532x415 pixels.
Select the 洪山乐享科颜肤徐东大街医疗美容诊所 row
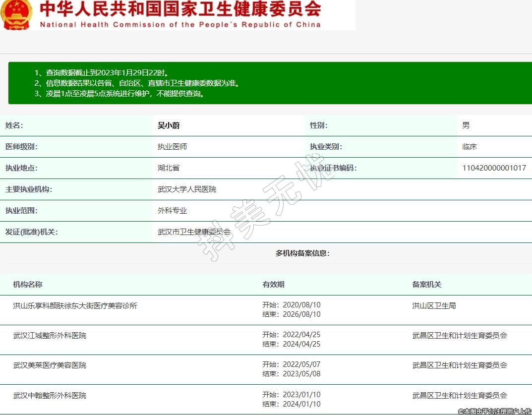coord(75,306)
